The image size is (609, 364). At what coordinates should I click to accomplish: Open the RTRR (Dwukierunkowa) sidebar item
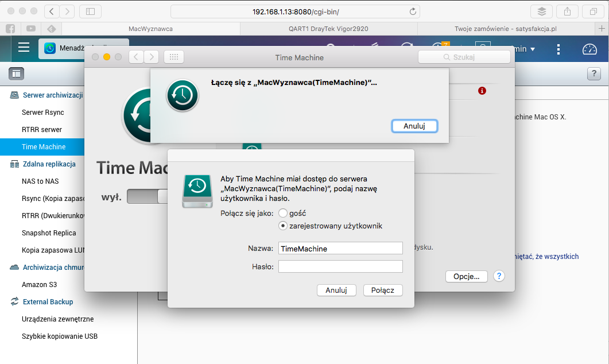point(53,216)
